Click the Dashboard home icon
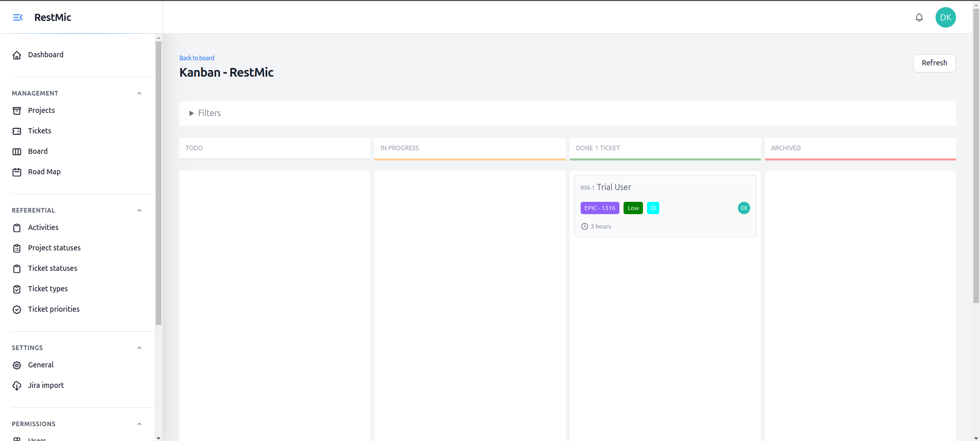 point(17,55)
